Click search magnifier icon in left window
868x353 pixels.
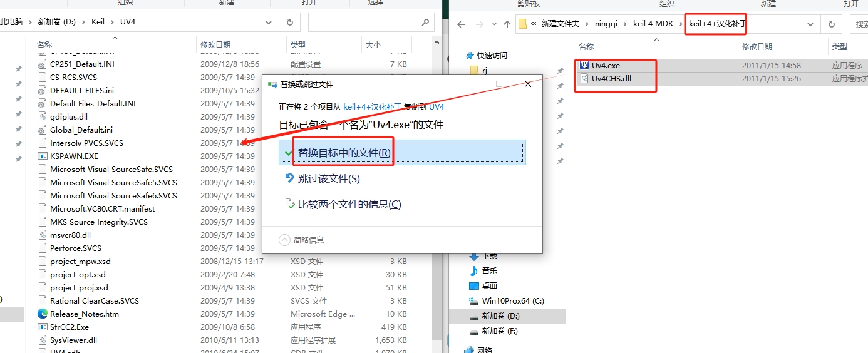(x=426, y=22)
